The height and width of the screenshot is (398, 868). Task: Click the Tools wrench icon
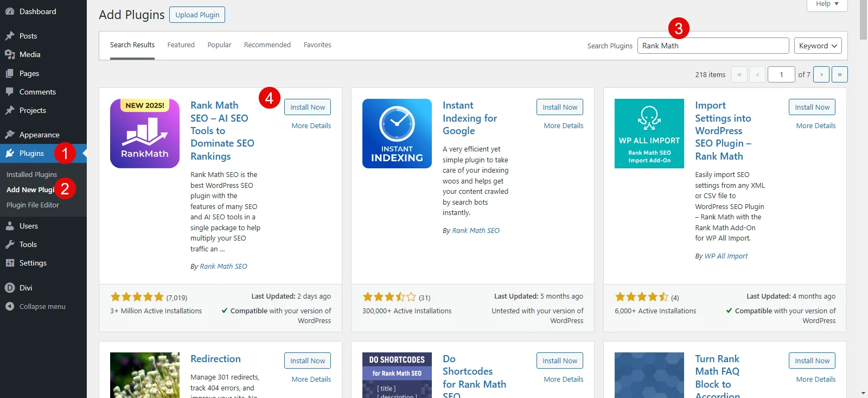[x=10, y=244]
